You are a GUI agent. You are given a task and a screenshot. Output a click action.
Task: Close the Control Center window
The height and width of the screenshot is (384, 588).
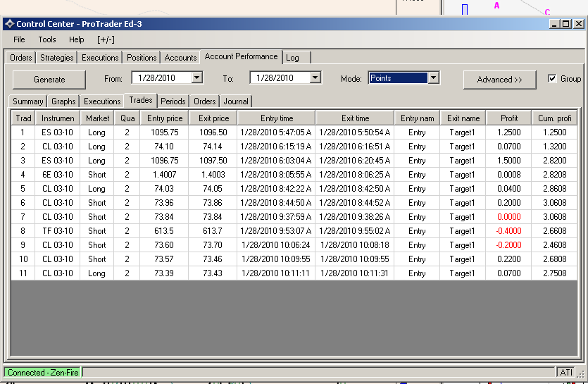[579, 24]
